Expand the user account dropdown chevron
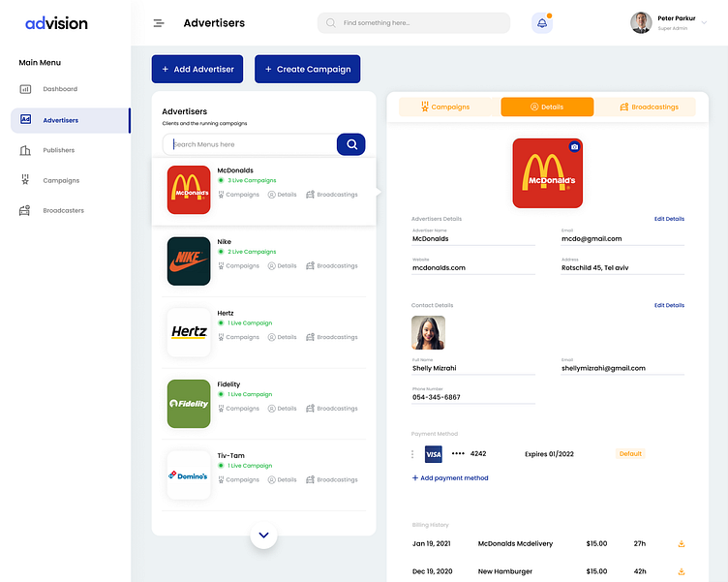The image size is (728, 582). pos(704,22)
